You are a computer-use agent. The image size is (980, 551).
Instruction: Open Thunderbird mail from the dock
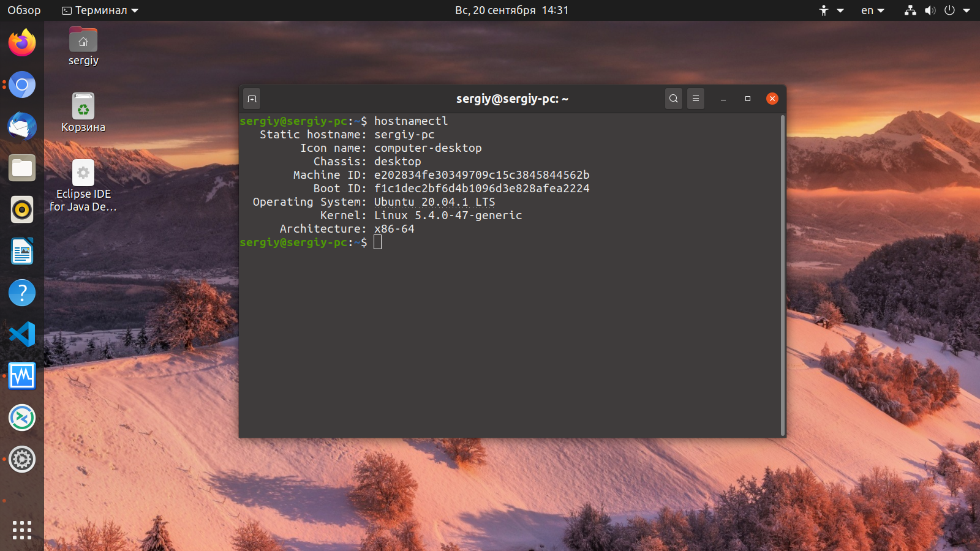[22, 126]
